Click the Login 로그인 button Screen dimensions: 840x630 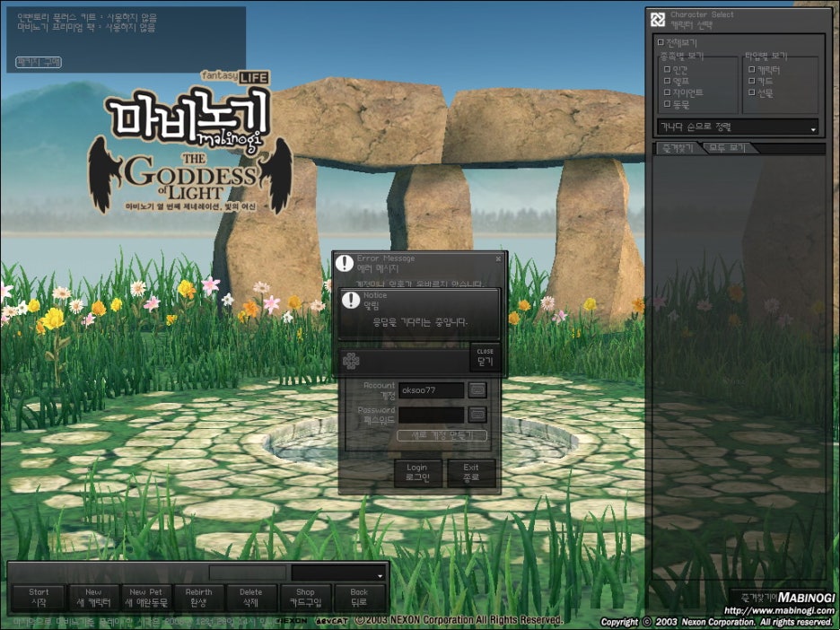(x=418, y=472)
